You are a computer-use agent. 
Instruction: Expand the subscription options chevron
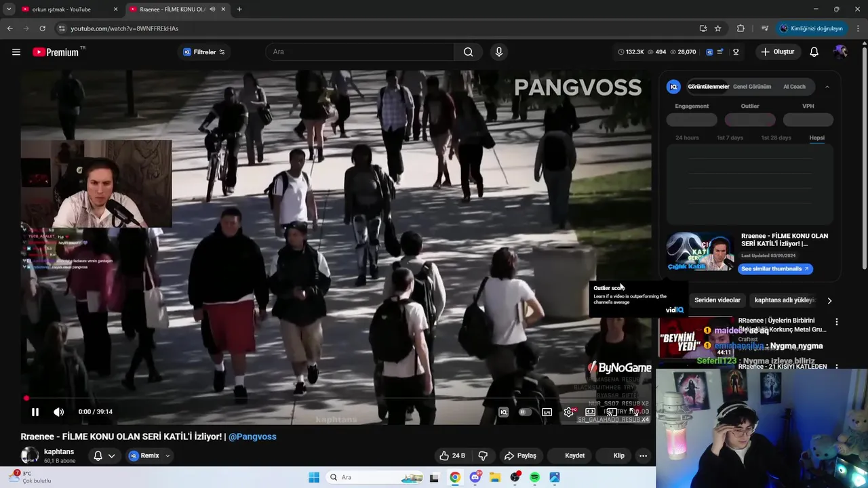[x=111, y=455]
